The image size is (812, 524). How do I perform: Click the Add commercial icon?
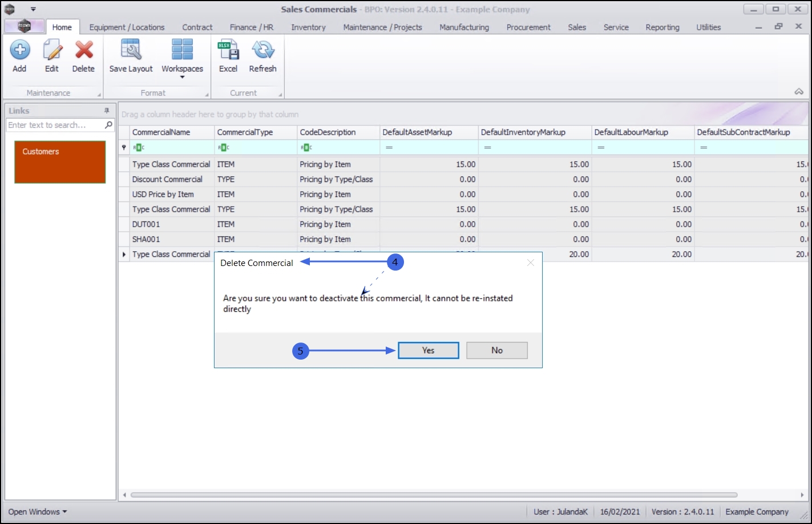19,56
